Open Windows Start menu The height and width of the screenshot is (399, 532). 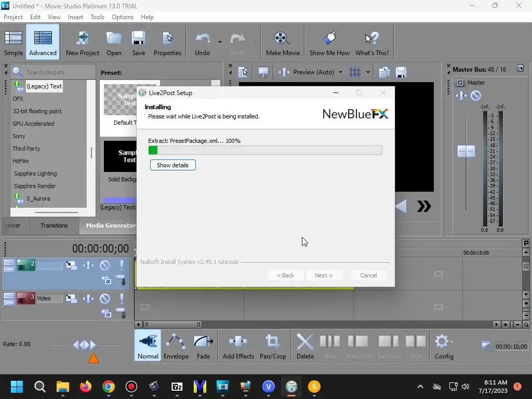tap(17, 387)
